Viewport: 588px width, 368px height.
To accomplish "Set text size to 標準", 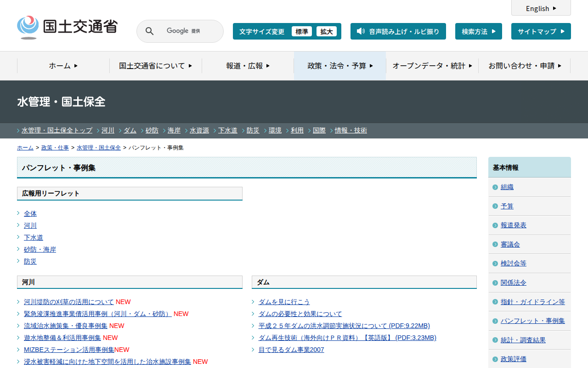I will pyautogui.click(x=301, y=31).
